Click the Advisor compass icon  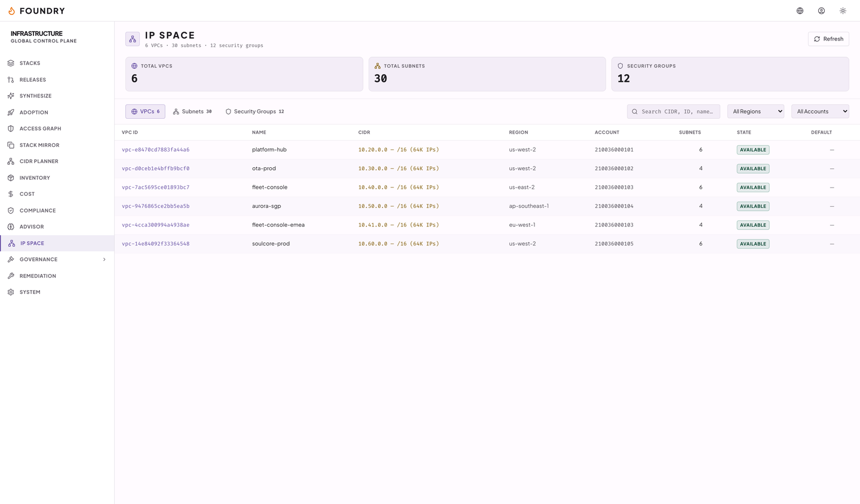[11, 227]
